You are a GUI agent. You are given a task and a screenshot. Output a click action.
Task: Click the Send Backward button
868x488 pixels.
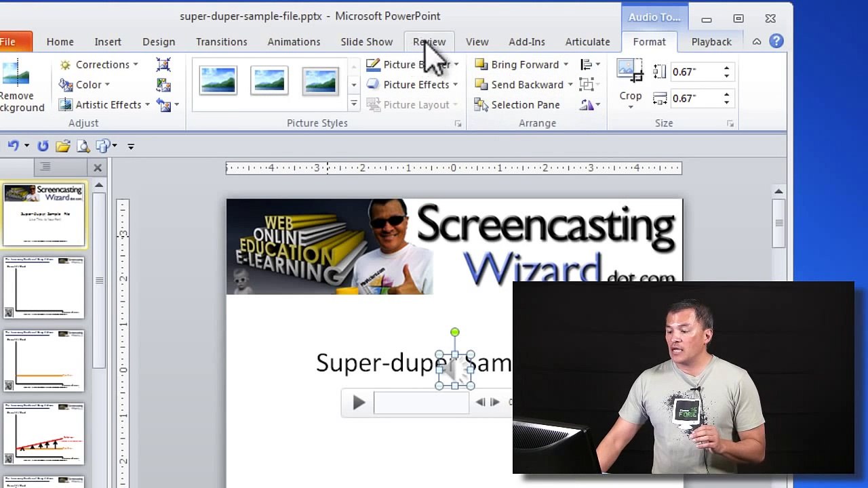(x=519, y=85)
